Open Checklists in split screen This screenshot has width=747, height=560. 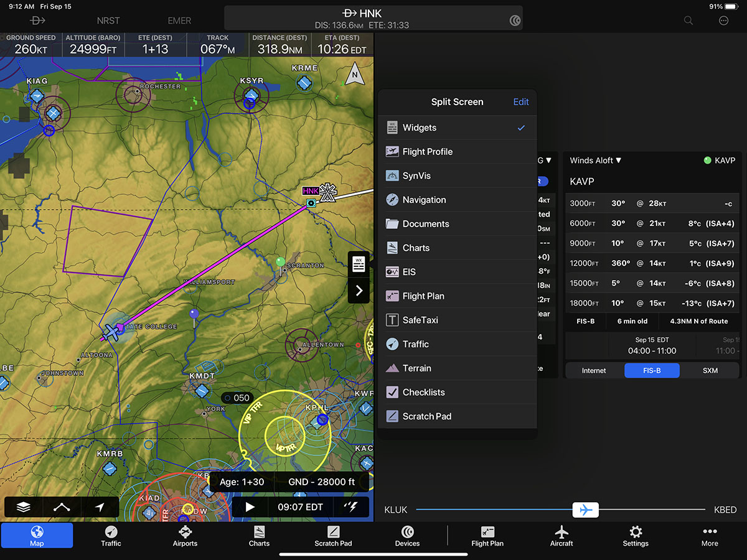(x=457, y=393)
